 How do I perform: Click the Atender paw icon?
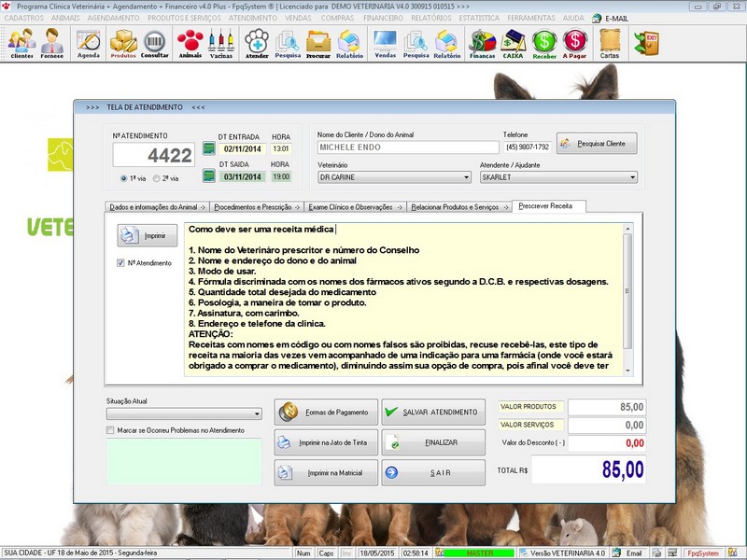click(x=257, y=43)
